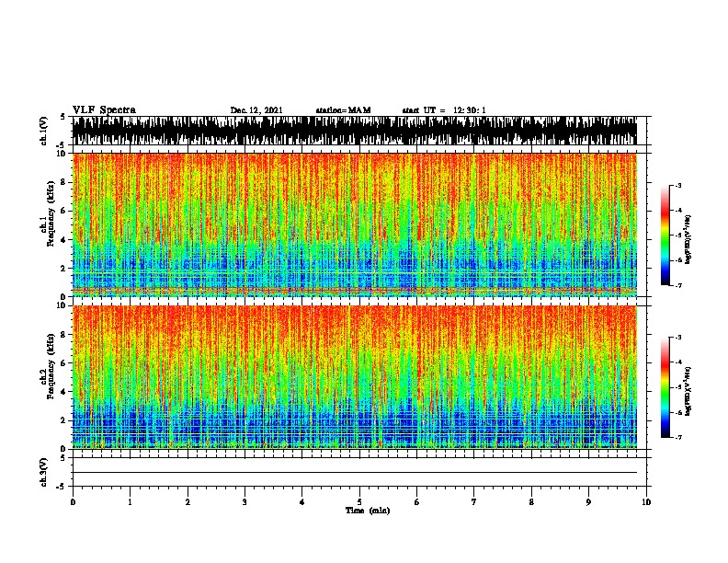728x563 pixels.
Task: Click time axis tick label '0'
Action: pyautogui.click(x=73, y=502)
